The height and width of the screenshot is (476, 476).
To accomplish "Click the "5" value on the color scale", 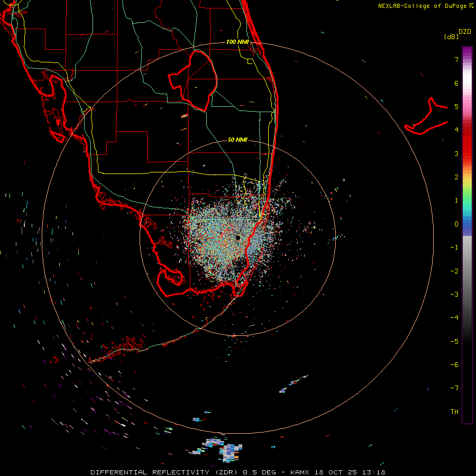I will click(x=456, y=106).
